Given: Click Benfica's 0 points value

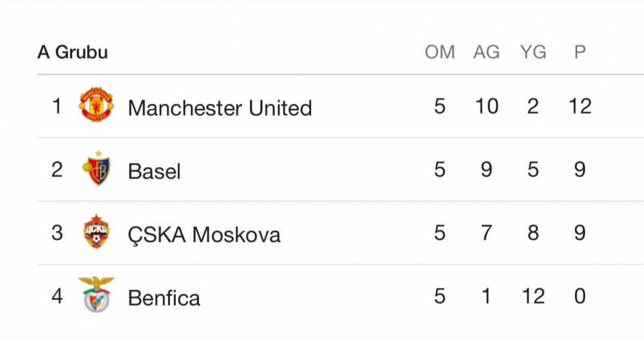Looking at the screenshot, I should tap(580, 296).
